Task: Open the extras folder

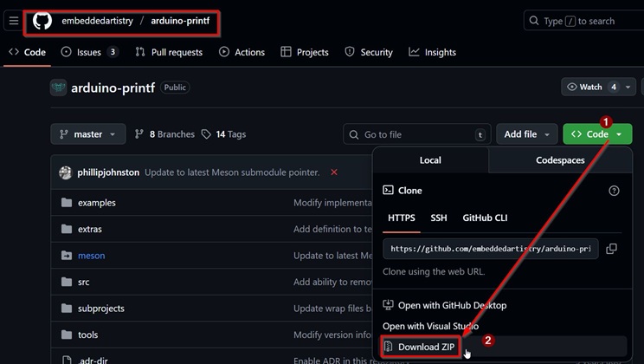Action: pyautogui.click(x=89, y=229)
